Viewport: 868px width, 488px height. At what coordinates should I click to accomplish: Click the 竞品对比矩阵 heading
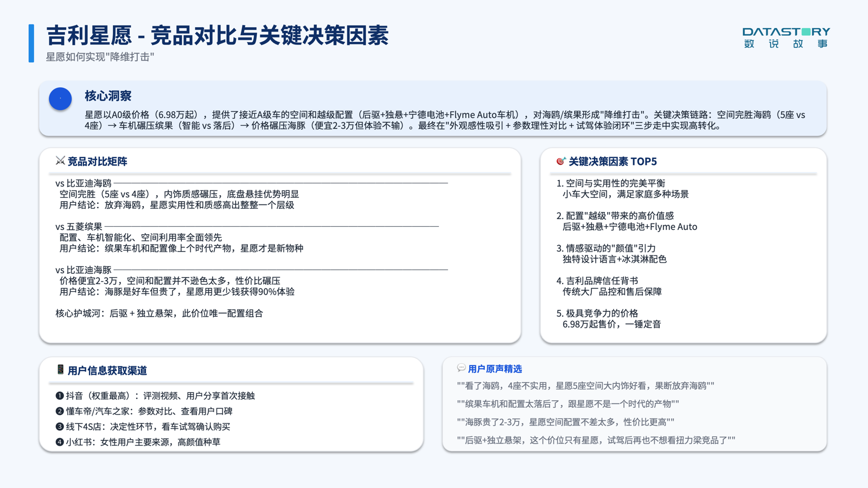pos(97,161)
